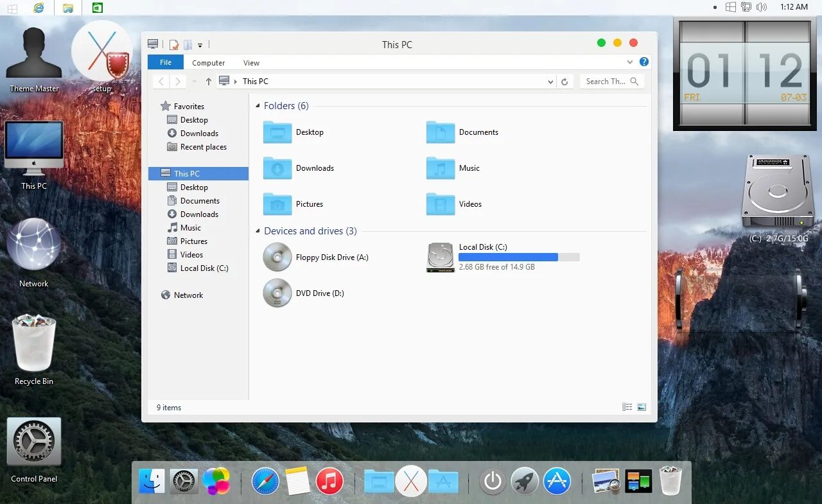Image resolution: width=822 pixels, height=504 pixels.
Task: Select Network in the navigation pane
Action: tap(182, 295)
